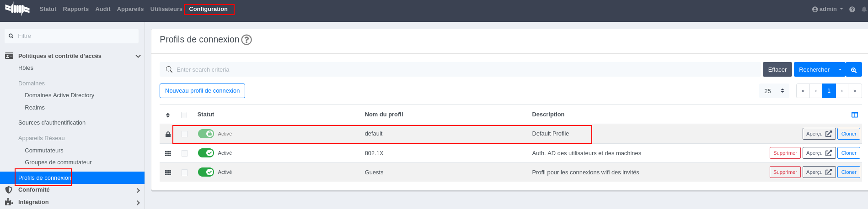Image resolution: width=868 pixels, height=209 pixels.
Task: Click Aperçu for the Guests profile
Action: coord(819,172)
